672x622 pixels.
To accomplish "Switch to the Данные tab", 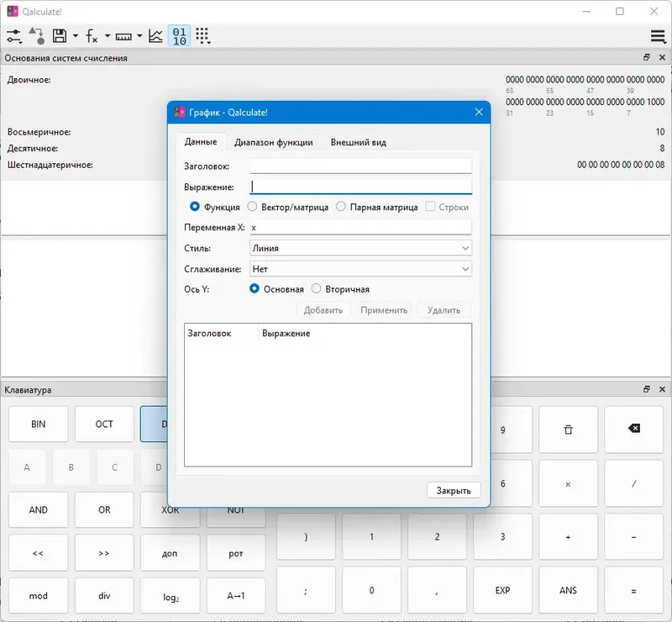I will [x=201, y=141].
